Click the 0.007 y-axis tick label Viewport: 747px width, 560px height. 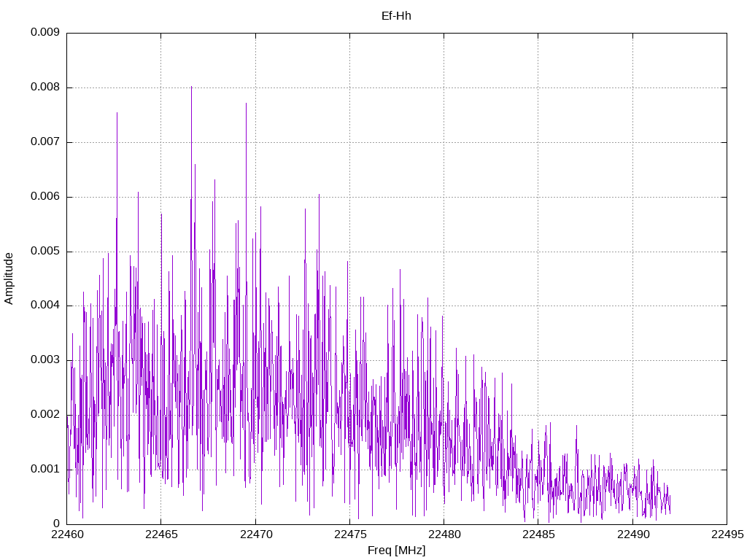(45, 141)
